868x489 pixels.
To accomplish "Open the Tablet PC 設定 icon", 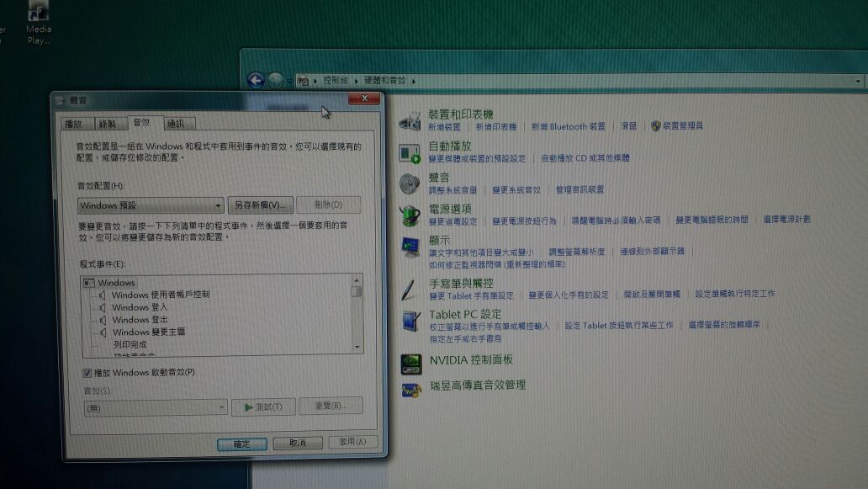I will tap(410, 322).
